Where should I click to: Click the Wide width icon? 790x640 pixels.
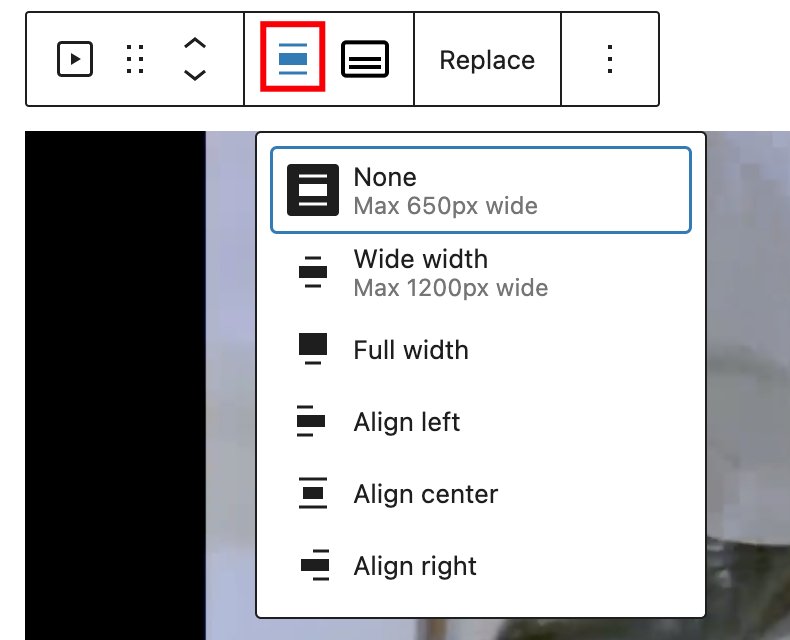coord(313,272)
